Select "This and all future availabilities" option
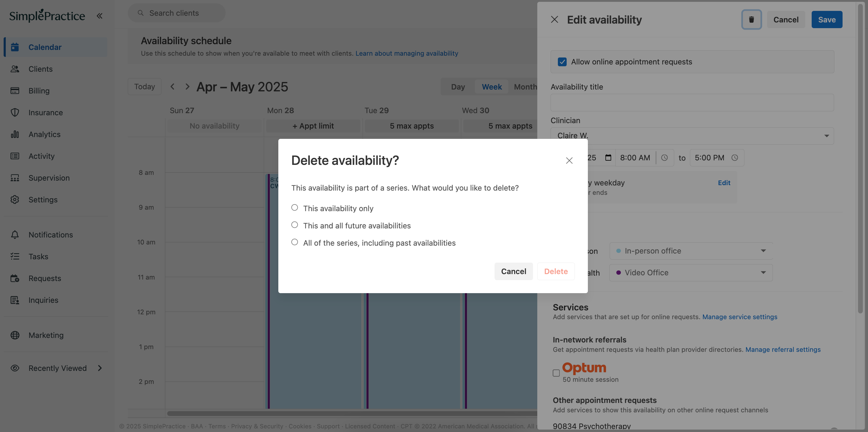 (x=294, y=225)
